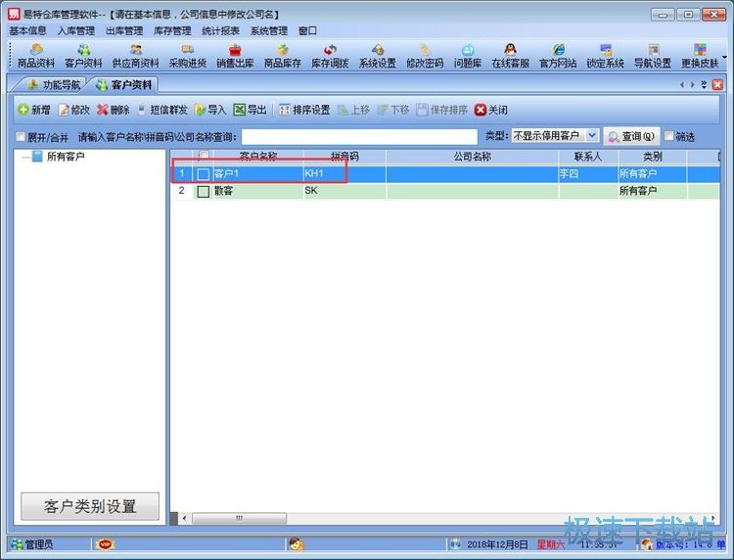Open the 出库管理 menu
734x560 pixels.
pyautogui.click(x=124, y=31)
